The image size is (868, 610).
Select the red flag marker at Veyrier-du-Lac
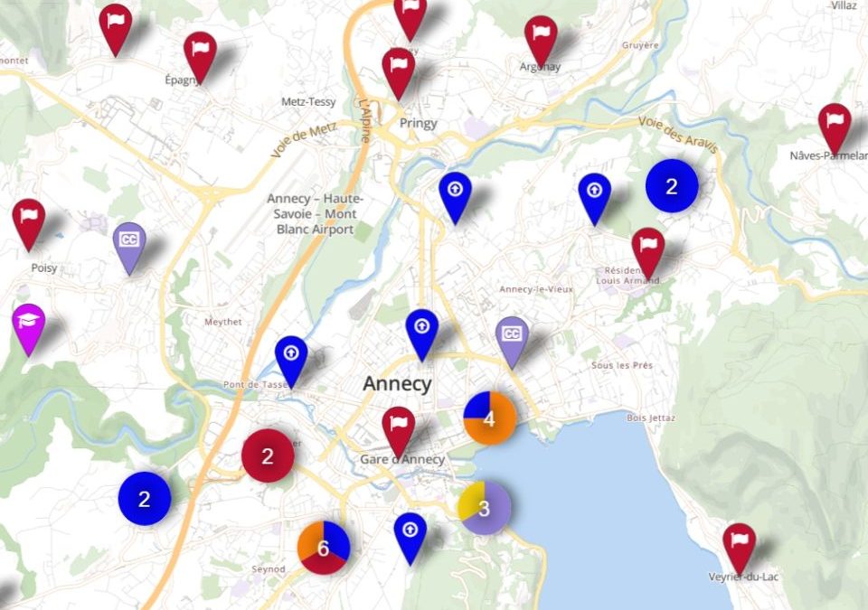[740, 545]
